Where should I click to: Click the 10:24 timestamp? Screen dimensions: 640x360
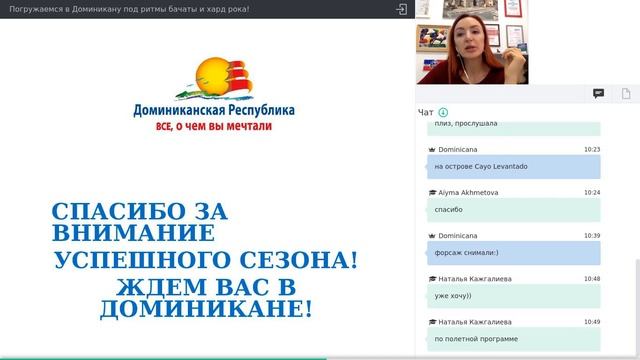(x=592, y=193)
